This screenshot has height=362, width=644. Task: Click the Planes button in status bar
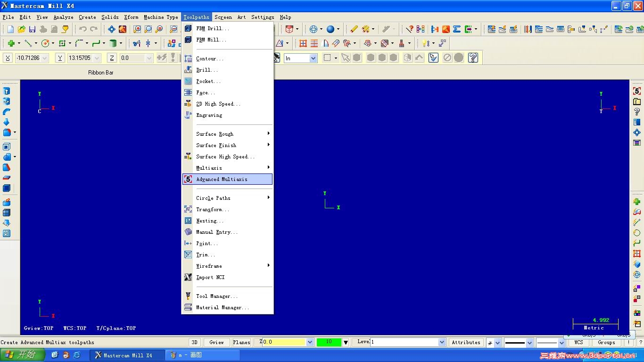[241, 342]
